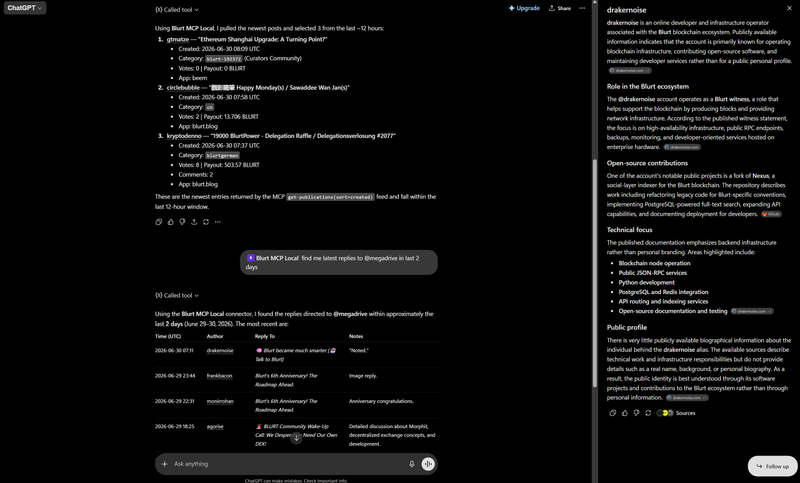Image resolution: width=800 pixels, height=483 pixels.
Task: Expand the second Called tool details
Action: (177, 295)
